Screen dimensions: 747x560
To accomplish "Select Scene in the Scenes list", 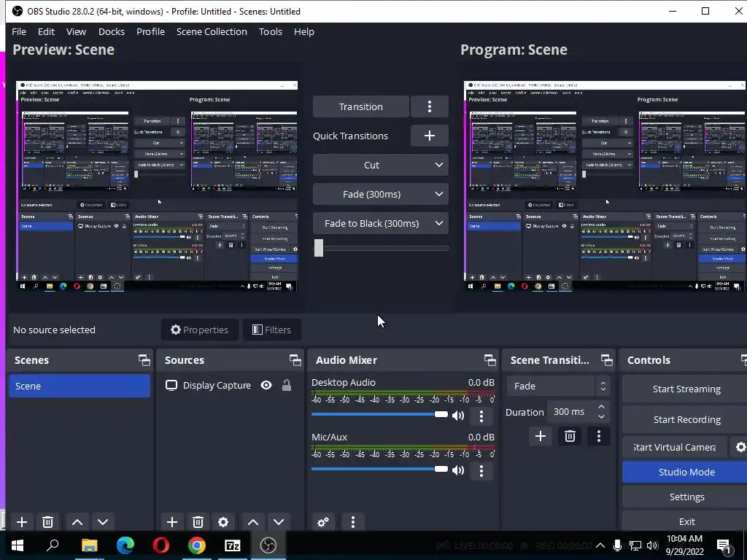I will tap(80, 386).
